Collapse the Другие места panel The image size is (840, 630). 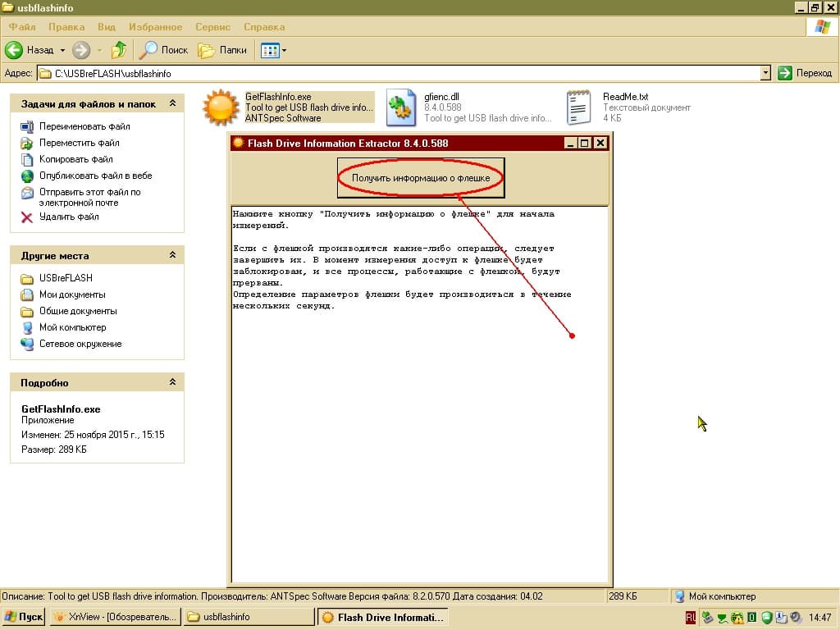(x=172, y=255)
